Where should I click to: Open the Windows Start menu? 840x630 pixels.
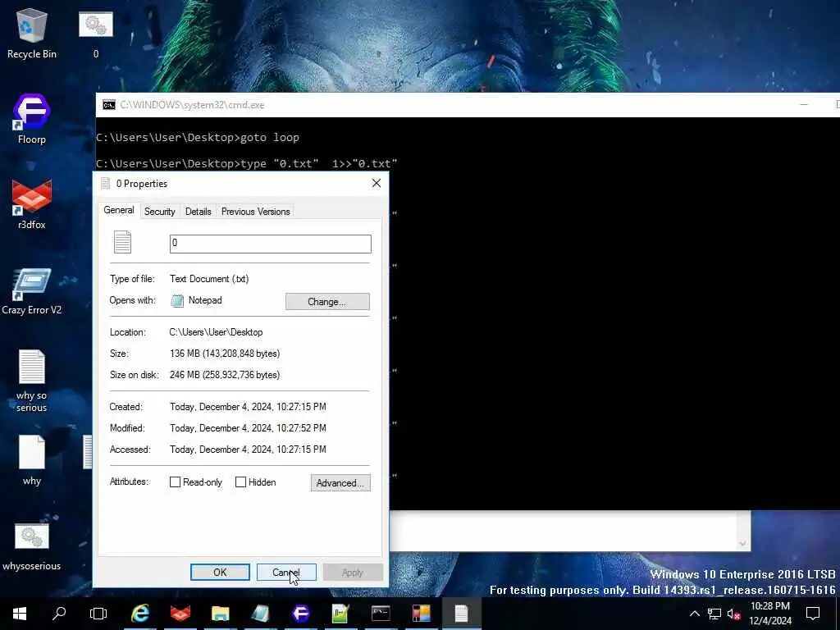[x=20, y=614]
